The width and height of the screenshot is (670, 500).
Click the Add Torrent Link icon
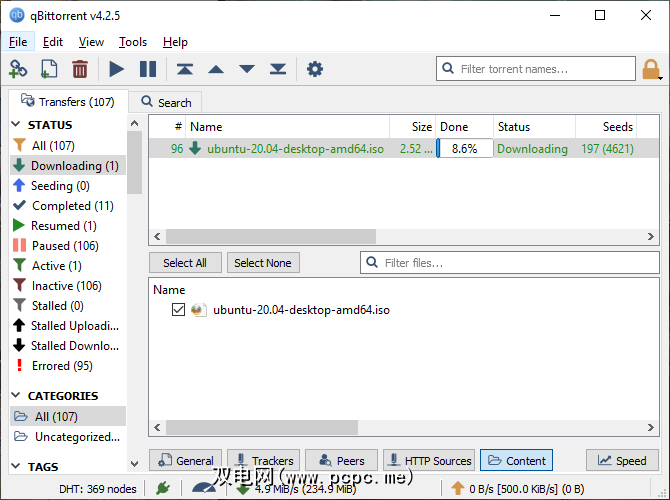point(18,69)
